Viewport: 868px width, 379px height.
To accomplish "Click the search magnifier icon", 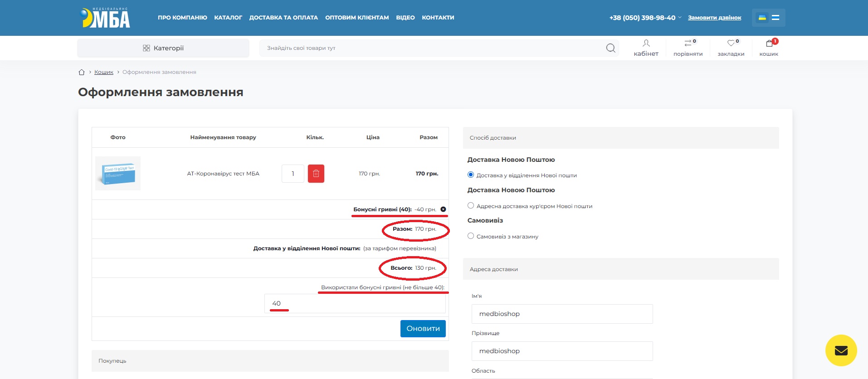I will coord(610,48).
